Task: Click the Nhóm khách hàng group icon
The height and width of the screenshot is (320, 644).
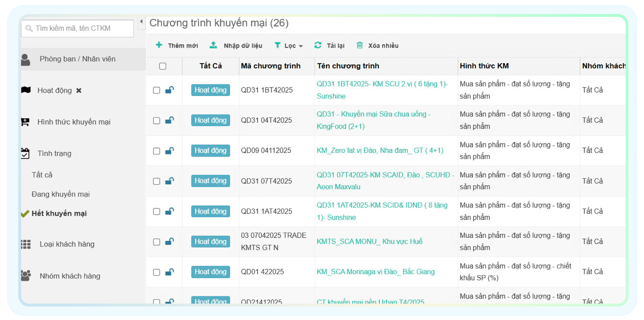Action: tap(26, 275)
